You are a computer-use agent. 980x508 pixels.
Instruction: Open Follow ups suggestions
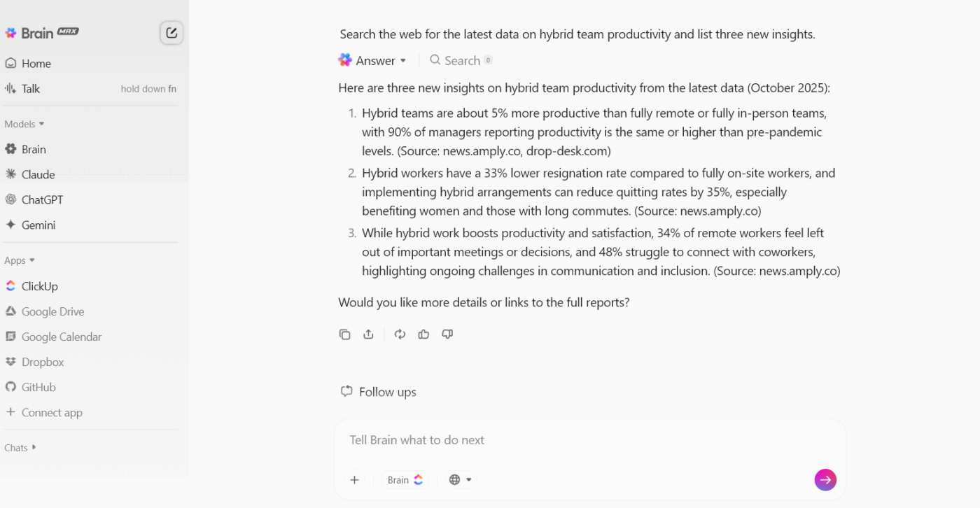pos(378,392)
